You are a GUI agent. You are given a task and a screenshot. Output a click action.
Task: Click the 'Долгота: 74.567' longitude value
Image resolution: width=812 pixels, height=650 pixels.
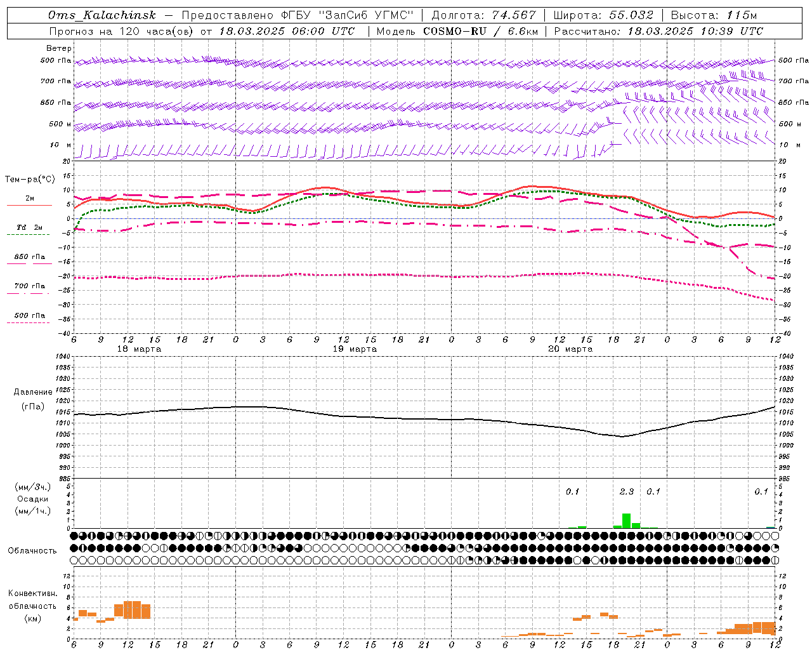coord(484,15)
